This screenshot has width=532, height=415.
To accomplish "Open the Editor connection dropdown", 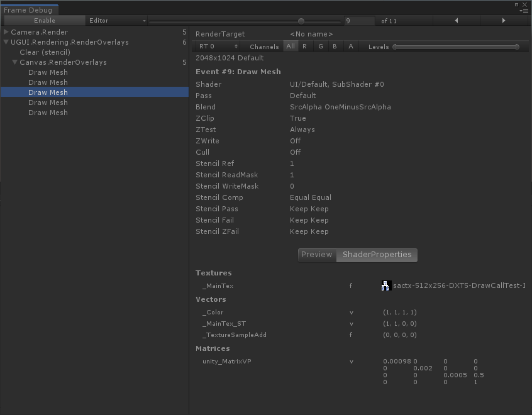I will pyautogui.click(x=117, y=21).
